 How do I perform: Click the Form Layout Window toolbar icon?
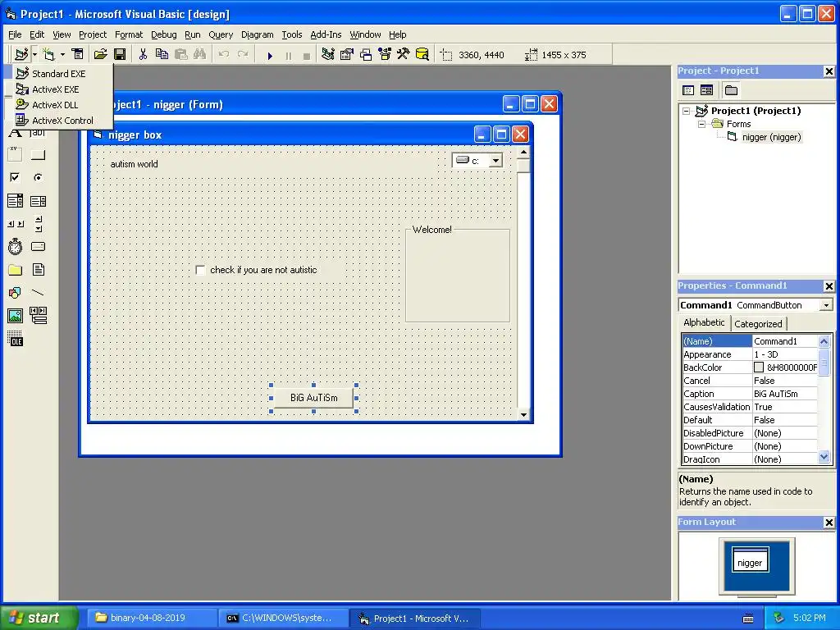[x=366, y=54]
